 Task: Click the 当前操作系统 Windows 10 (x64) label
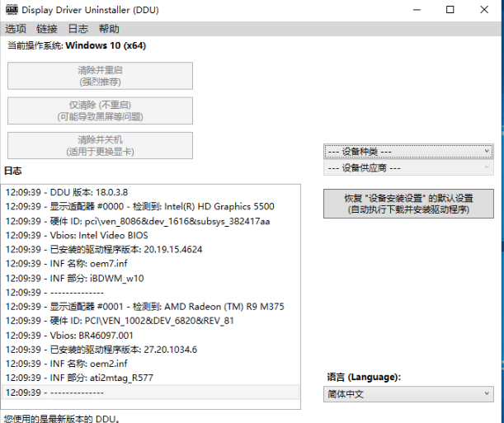tap(77, 45)
